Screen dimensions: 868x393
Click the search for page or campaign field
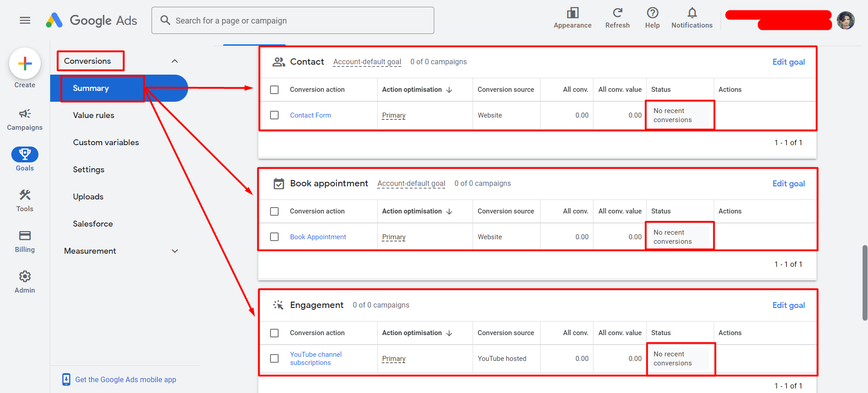point(299,20)
